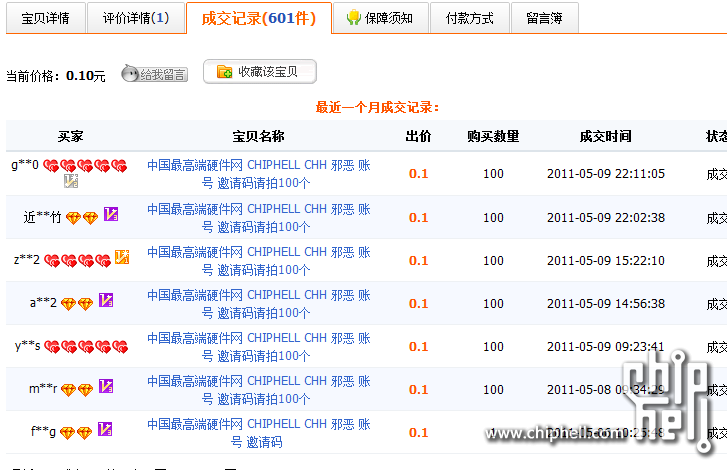The width and height of the screenshot is (727, 470).
Task: Open item link in a**2 row
Action: [x=259, y=304]
